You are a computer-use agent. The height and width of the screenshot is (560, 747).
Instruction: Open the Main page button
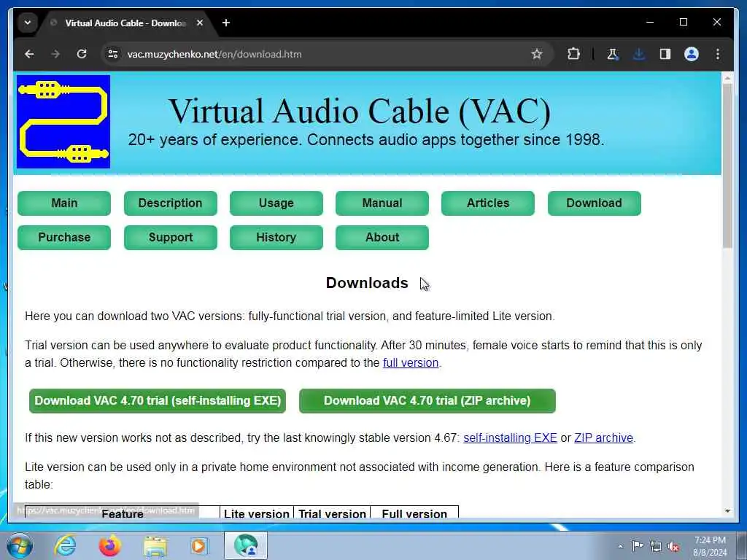[64, 203]
